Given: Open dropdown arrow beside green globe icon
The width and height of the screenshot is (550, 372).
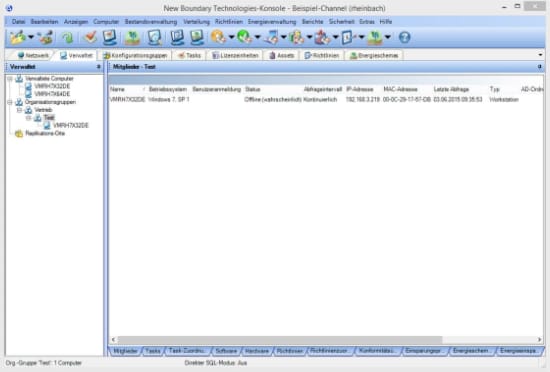Looking at the screenshot, I should point(257,37).
